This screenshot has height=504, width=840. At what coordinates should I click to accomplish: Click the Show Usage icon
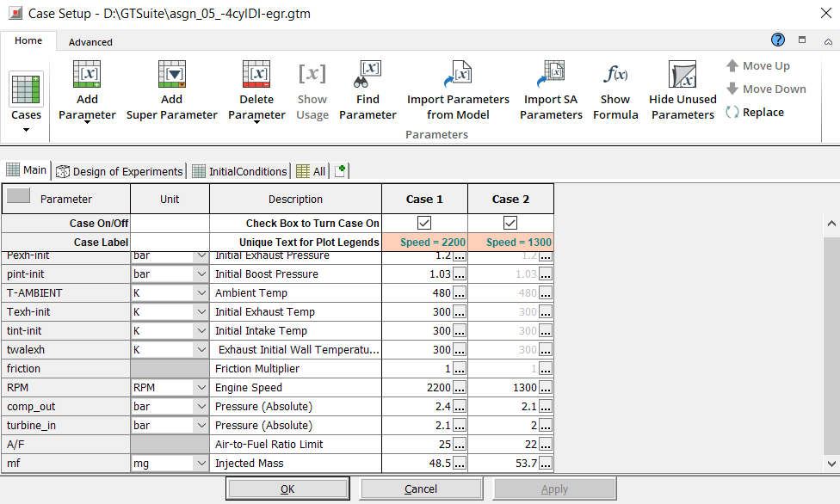(x=312, y=74)
